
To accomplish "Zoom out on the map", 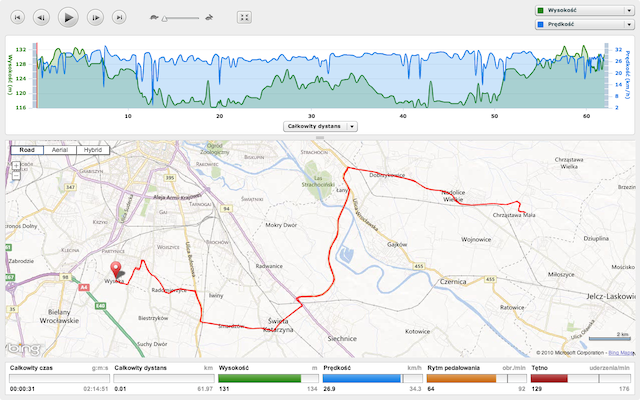I will [16, 176].
